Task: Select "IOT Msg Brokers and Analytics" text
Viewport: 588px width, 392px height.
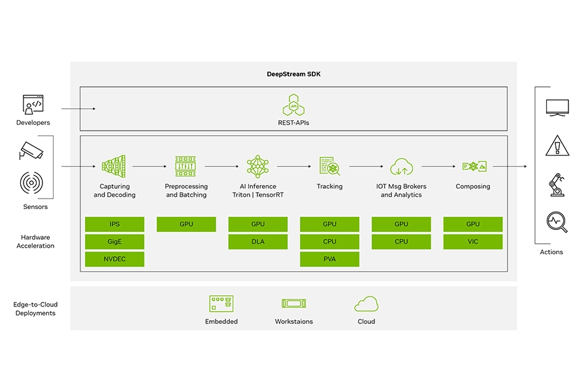Action: point(401,191)
